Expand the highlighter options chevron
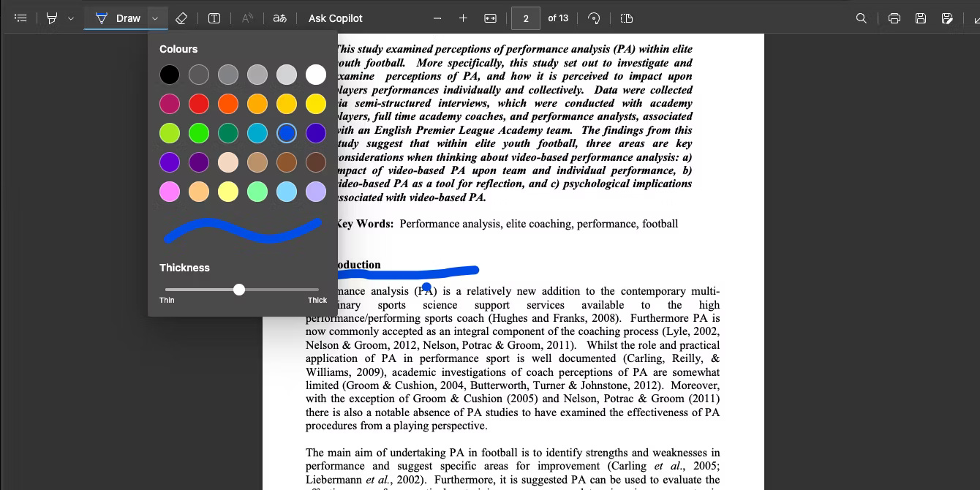The width and height of the screenshot is (980, 490). [x=69, y=18]
